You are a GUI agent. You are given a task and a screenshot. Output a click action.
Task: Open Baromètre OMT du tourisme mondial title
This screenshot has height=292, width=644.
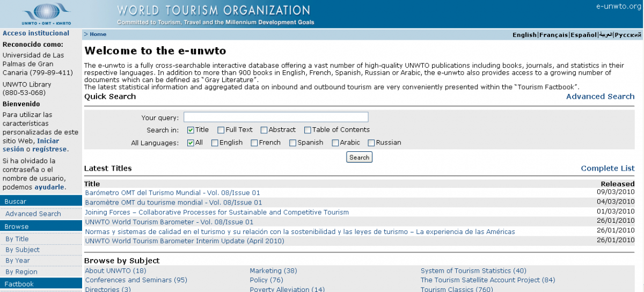174,202
